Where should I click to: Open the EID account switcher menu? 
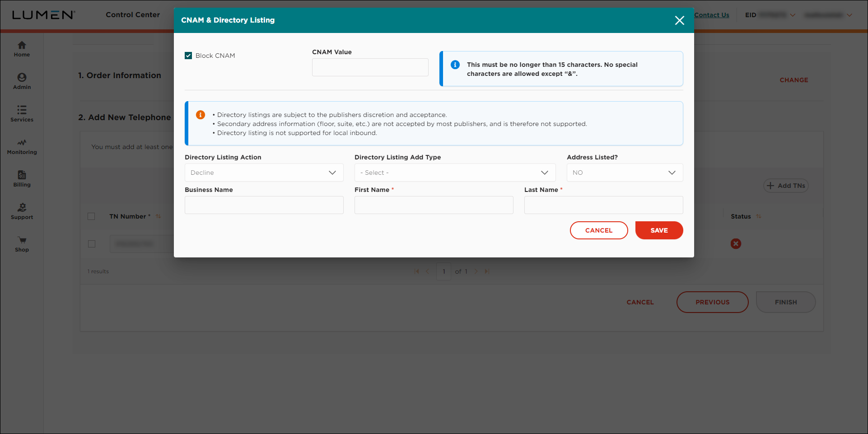[793, 14]
